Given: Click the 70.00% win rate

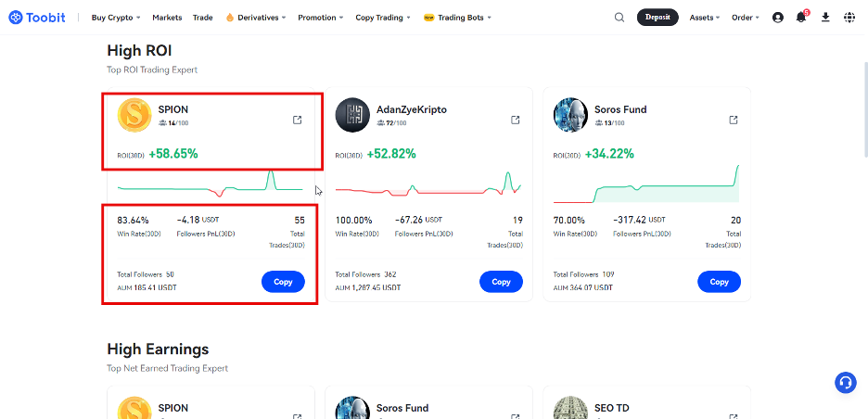Looking at the screenshot, I should [569, 220].
